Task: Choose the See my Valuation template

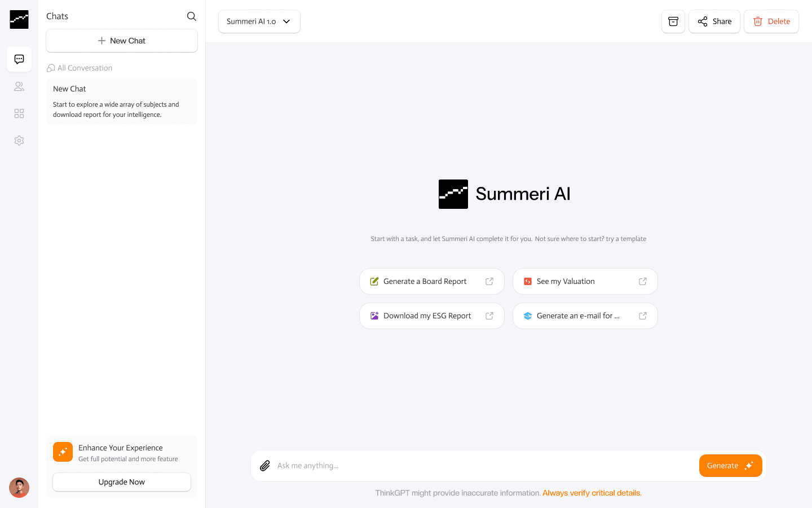Action: point(585,281)
